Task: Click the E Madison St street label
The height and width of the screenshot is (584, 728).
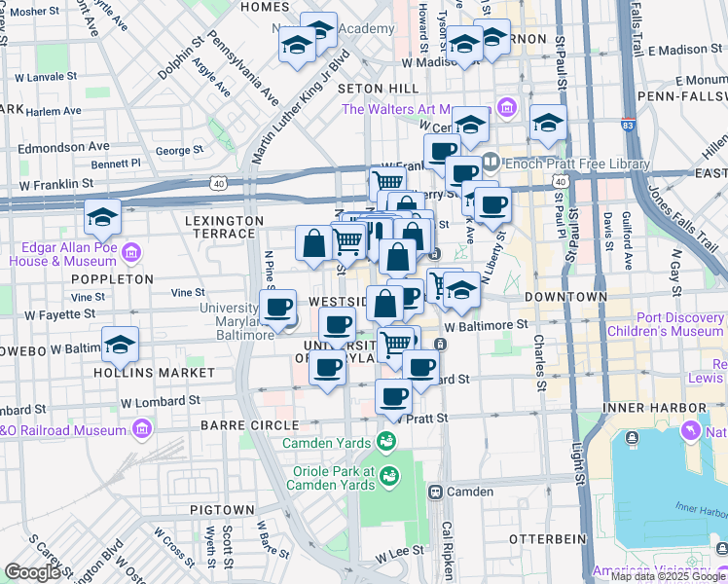Action: 685,50
